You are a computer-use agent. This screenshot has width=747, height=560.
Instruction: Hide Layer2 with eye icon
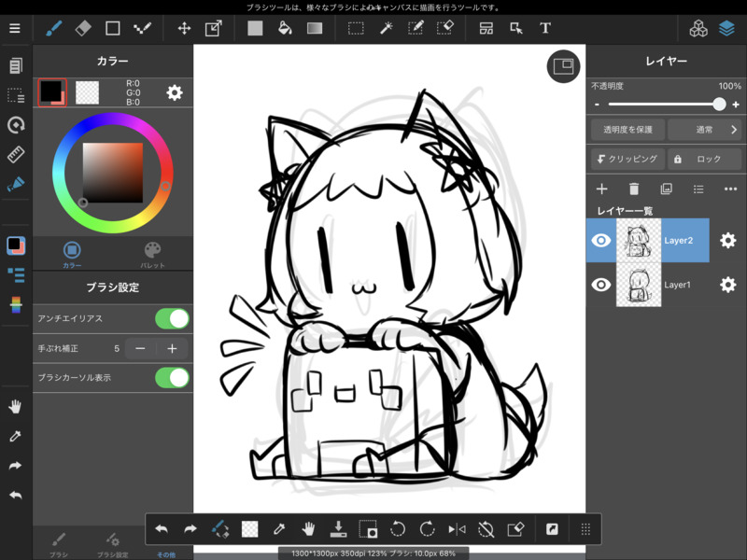click(x=600, y=241)
